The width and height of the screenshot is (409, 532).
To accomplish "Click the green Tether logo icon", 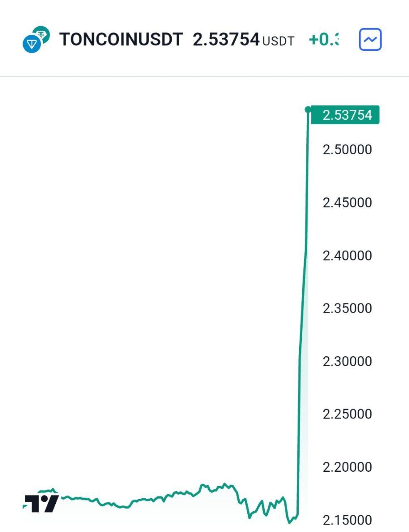I will 42,34.
